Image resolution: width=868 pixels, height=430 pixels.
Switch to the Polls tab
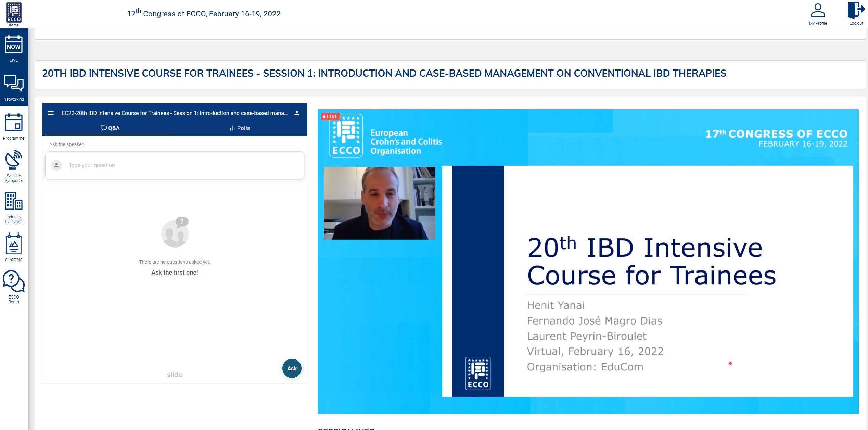coord(240,128)
